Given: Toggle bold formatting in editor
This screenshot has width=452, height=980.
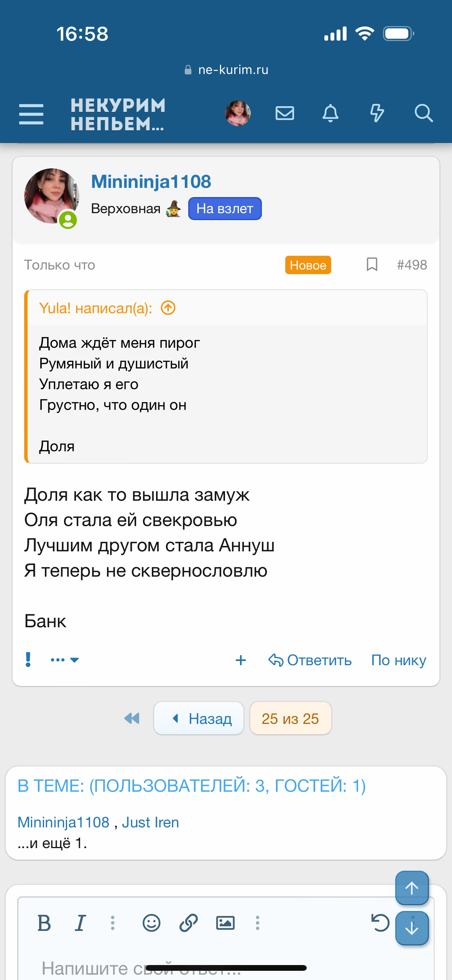Looking at the screenshot, I should [44, 922].
